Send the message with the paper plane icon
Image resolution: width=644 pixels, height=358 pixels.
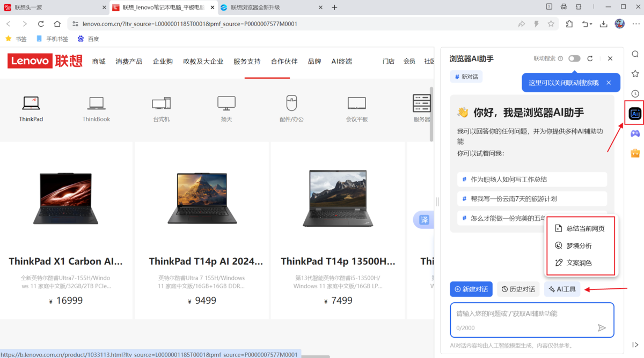pyautogui.click(x=602, y=327)
